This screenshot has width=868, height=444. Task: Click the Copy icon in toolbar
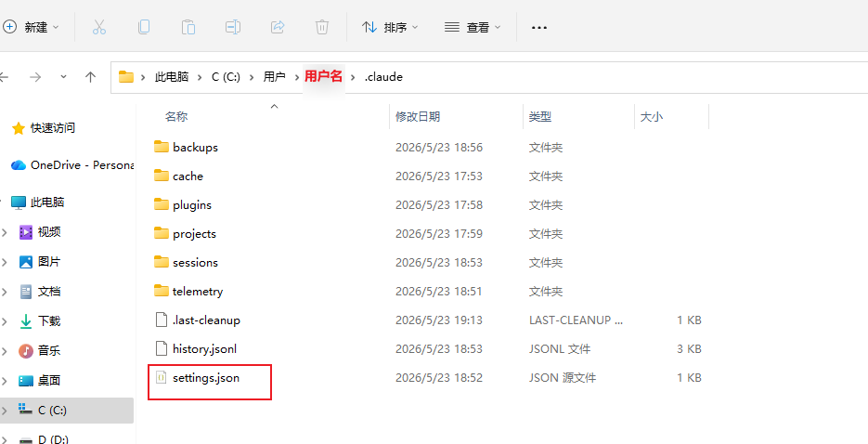144,27
